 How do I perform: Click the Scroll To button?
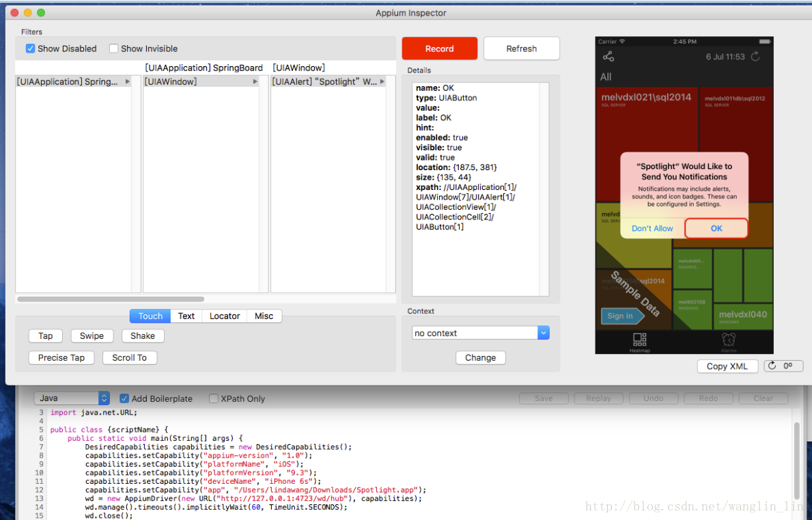tap(130, 358)
